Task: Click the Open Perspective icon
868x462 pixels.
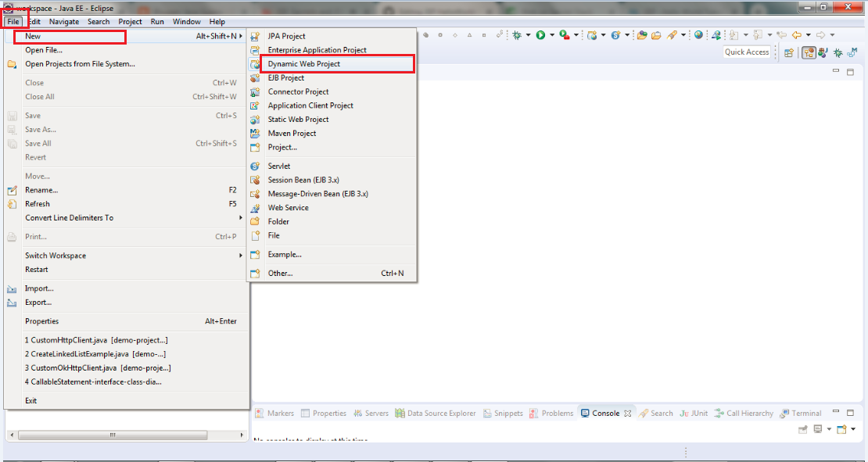Action: click(789, 52)
